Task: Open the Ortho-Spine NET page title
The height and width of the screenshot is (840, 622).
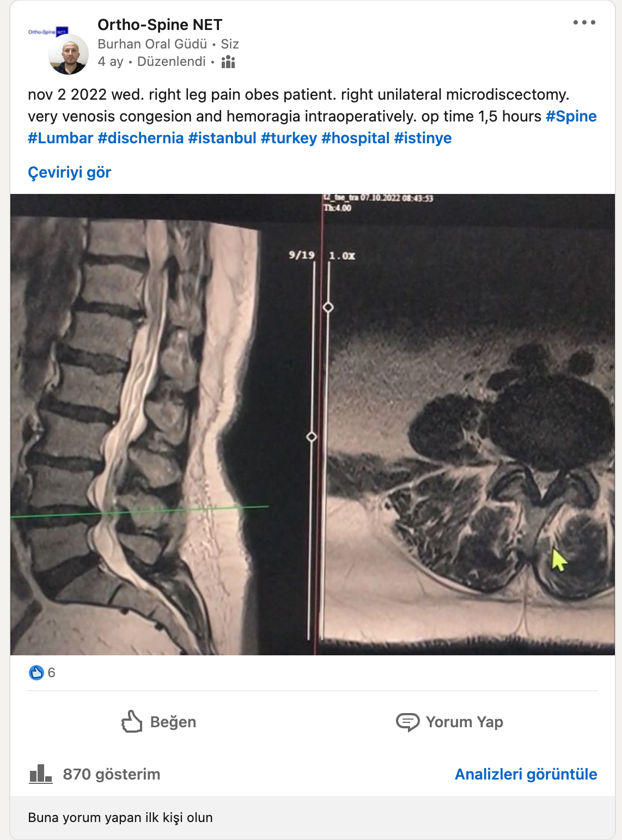Action: [x=160, y=25]
